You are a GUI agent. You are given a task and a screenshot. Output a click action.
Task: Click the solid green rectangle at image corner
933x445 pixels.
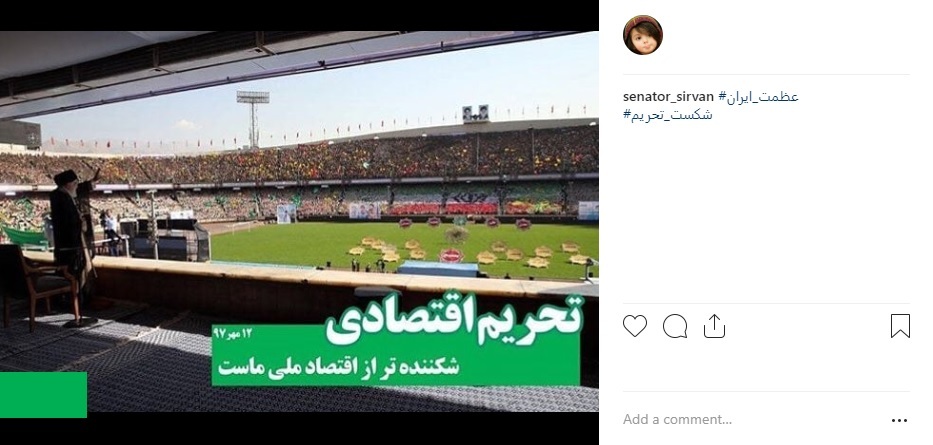pyautogui.click(x=43, y=394)
